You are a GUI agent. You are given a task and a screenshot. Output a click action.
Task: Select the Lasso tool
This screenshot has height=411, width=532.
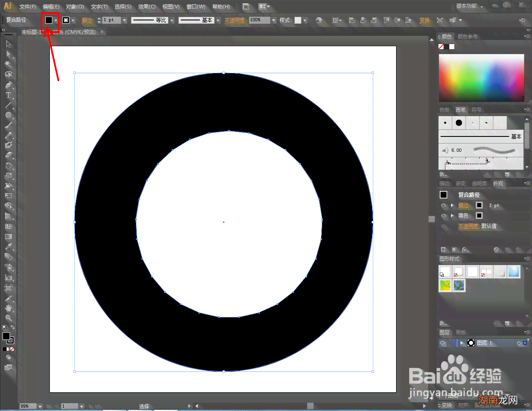coord(8,74)
